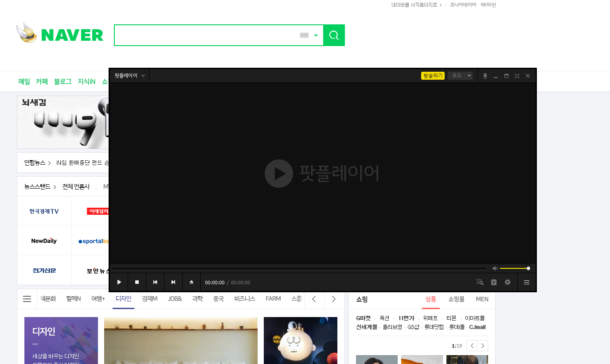Open the 모드 dropdown
Viewport: 610px width, 364px height.
pos(460,76)
